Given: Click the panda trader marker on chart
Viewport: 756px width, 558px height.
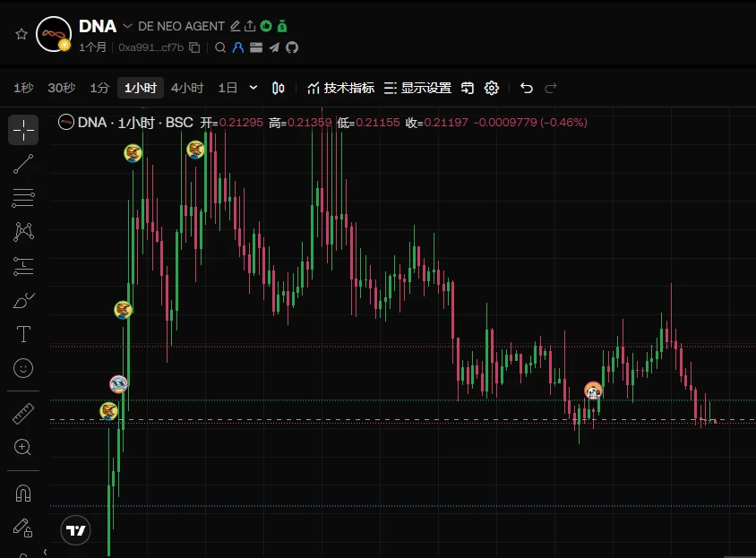Looking at the screenshot, I should pyautogui.click(x=593, y=391).
